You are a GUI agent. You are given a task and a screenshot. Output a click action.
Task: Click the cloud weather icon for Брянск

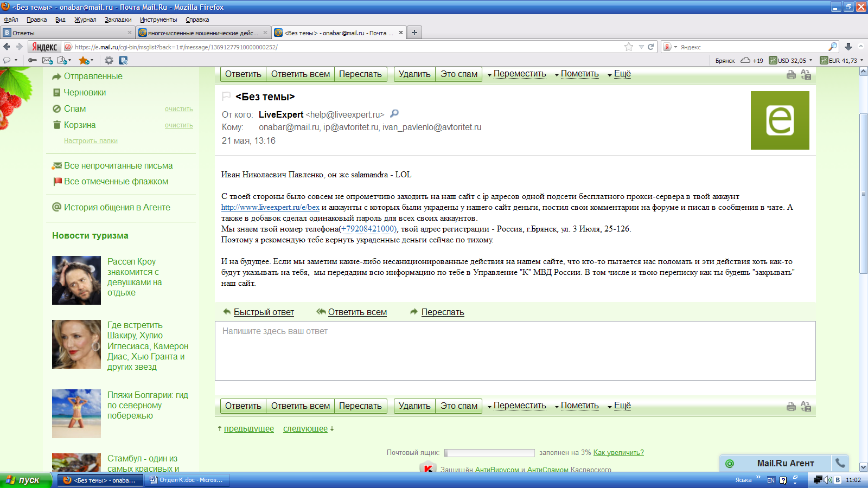pos(745,60)
